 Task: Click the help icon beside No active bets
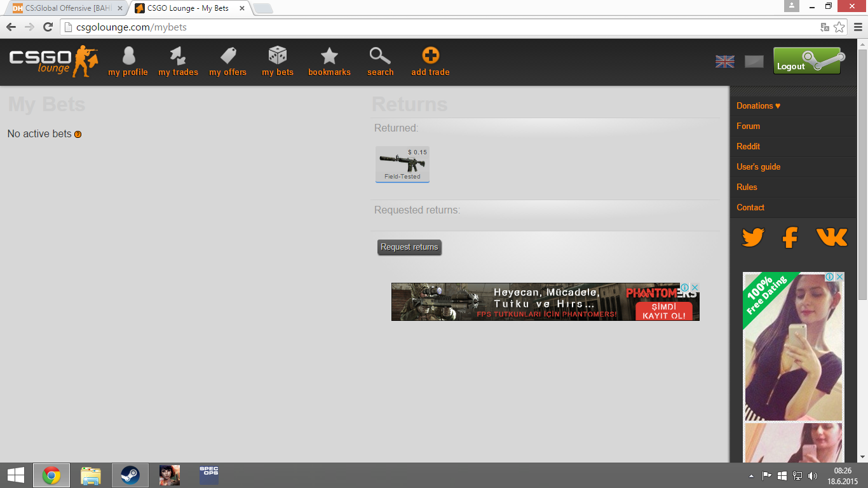tap(78, 134)
